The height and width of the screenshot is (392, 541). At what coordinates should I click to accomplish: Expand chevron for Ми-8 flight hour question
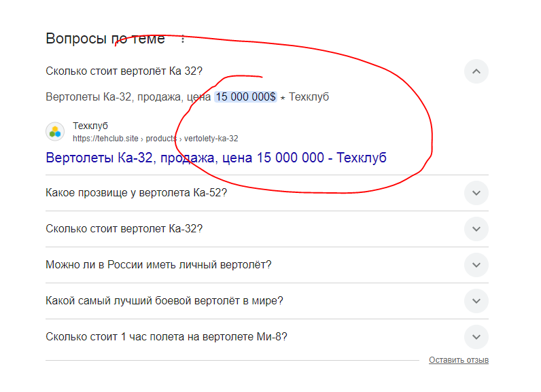[476, 337]
